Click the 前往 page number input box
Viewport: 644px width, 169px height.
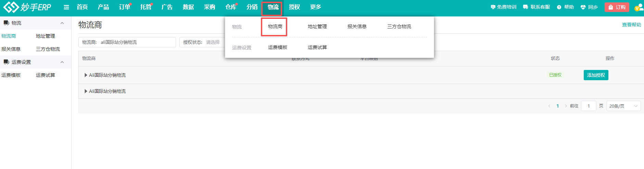tap(589, 106)
